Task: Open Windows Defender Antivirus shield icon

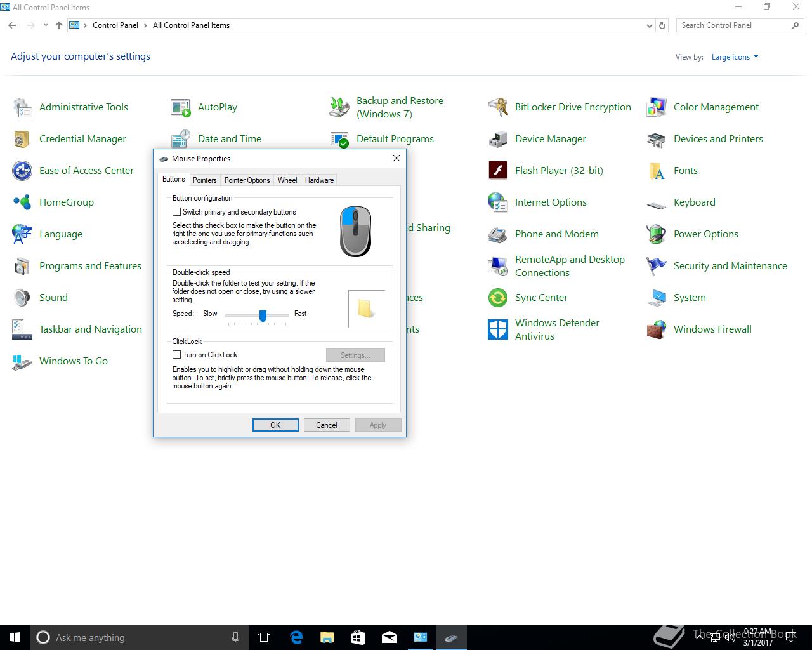Action: 498,329
